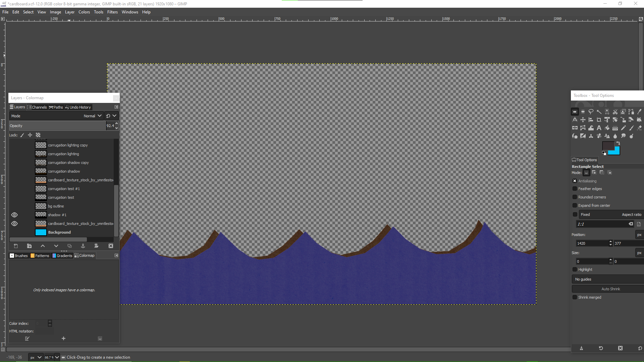Image resolution: width=644 pixels, height=362 pixels.
Task: Hide the shadow #1 layer
Action: (x=14, y=215)
